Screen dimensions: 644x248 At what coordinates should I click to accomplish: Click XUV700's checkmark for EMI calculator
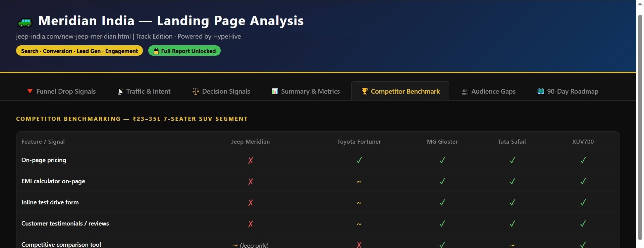coord(583,182)
